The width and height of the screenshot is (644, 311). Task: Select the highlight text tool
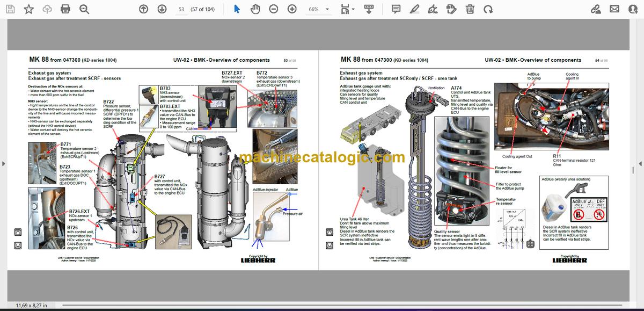click(415, 9)
